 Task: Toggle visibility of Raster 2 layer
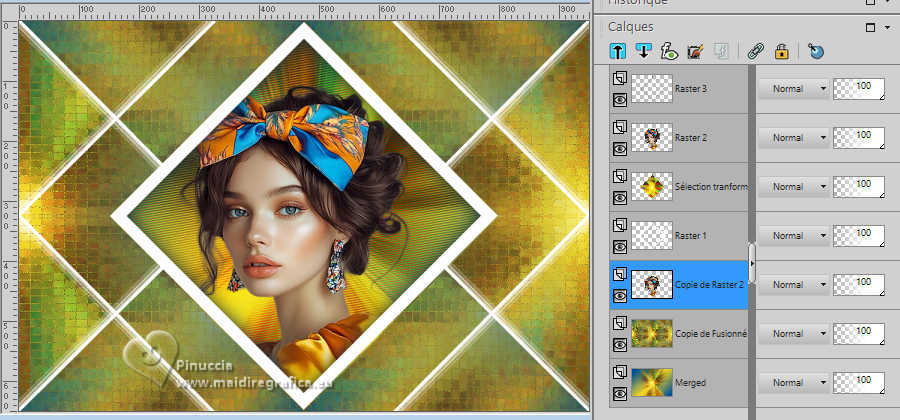click(x=619, y=149)
